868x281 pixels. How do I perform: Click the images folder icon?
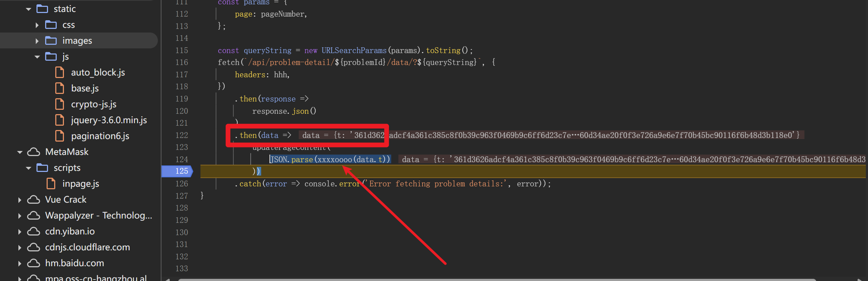pyautogui.click(x=51, y=40)
